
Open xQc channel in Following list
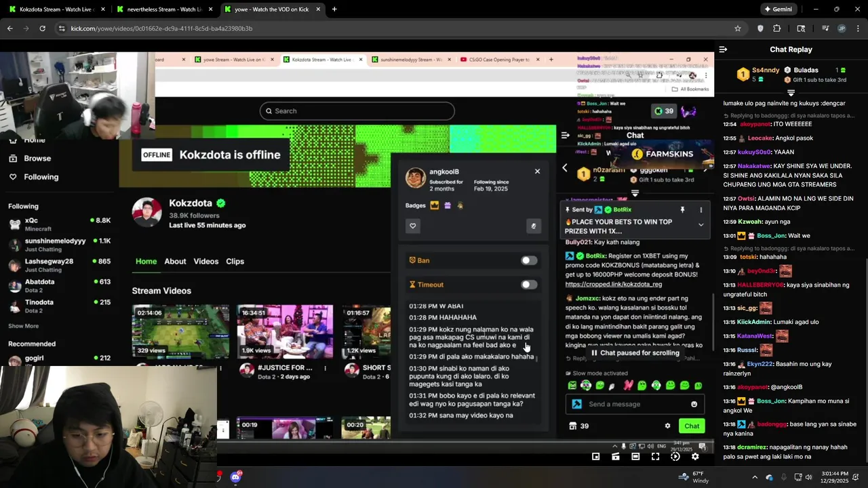tap(60, 224)
